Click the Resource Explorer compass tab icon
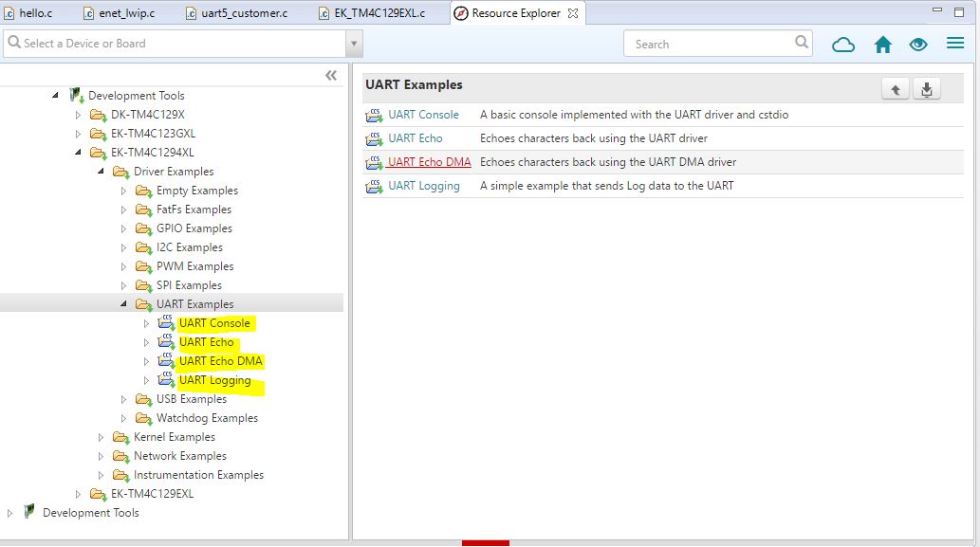The image size is (980, 547). (461, 13)
